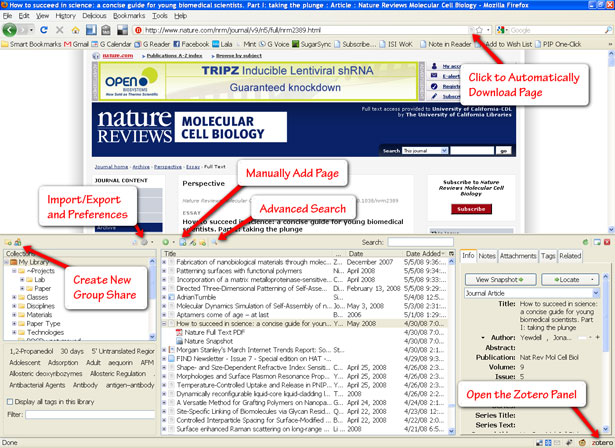615x448 pixels.
Task: Click the red Subscribe button
Action: pos(471,209)
